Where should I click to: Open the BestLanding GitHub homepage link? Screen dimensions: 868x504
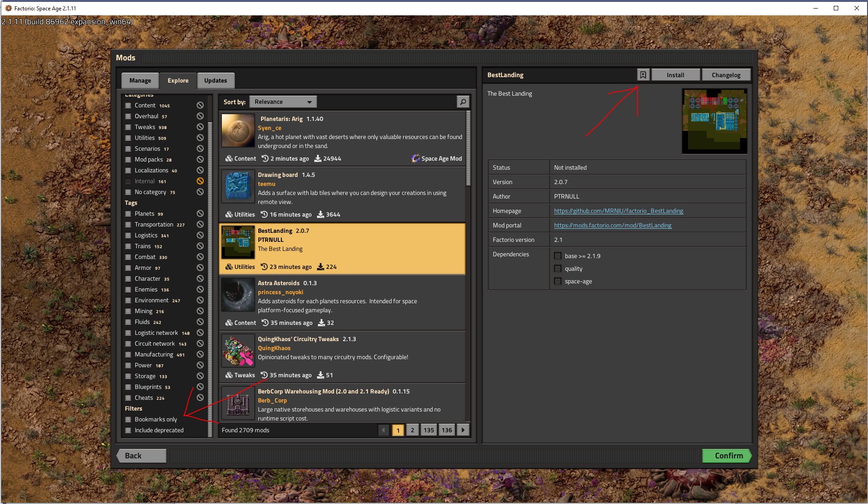[618, 211]
